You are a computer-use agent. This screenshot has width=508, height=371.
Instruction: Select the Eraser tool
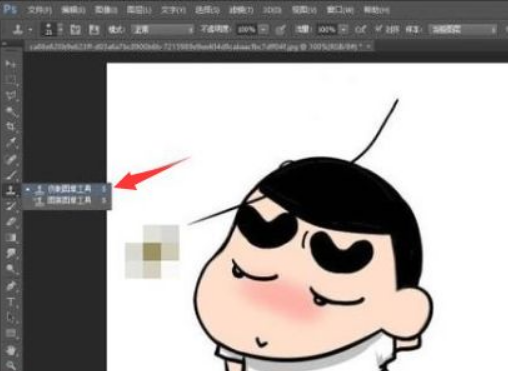click(10, 222)
